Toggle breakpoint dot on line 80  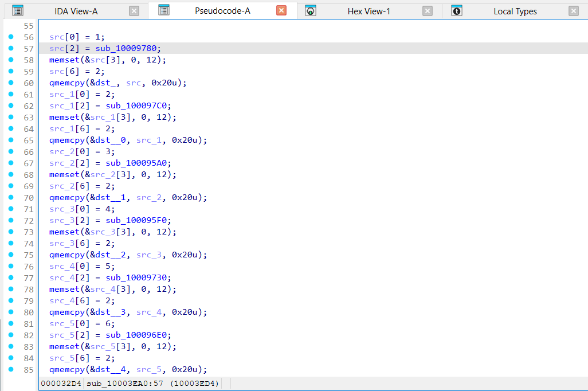[x=11, y=312]
